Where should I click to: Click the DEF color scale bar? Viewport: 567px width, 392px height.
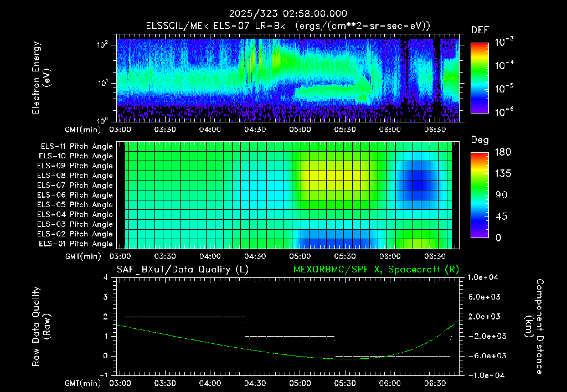(480, 78)
